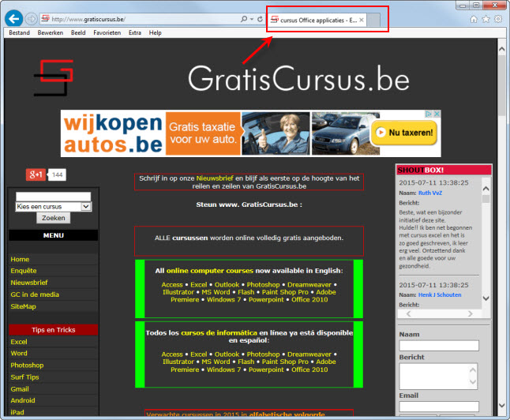Viewport: 510px width, 420px height.
Task: Click the page scrollbar up arrow
Action: (x=501, y=50)
